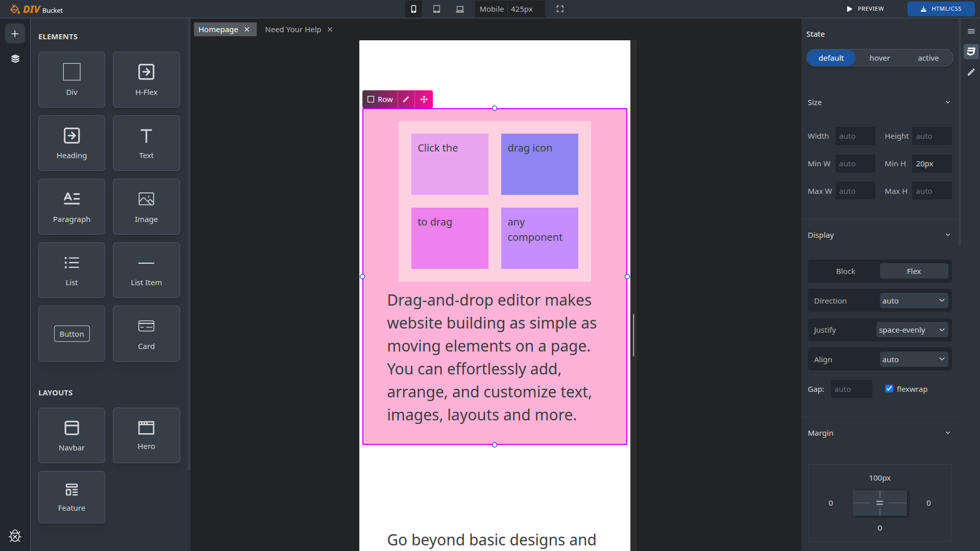This screenshot has height=551, width=980.
Task: Click the DIV Bucket logo
Action: 37,10
